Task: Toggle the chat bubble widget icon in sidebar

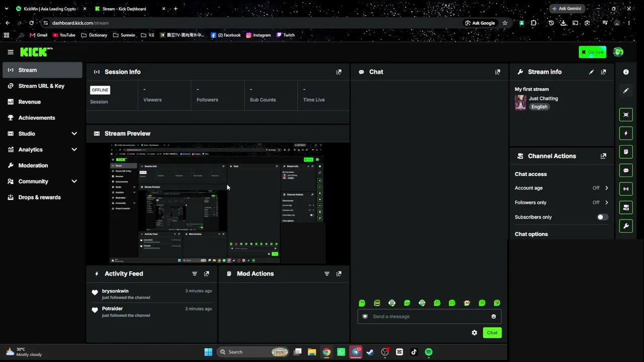Action: click(x=626, y=170)
